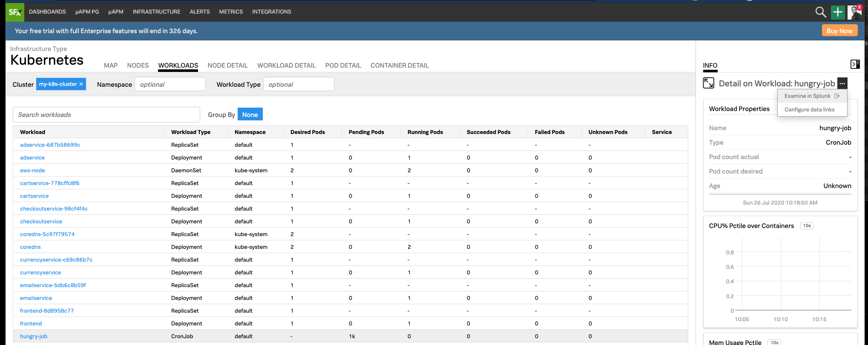The image size is (868, 345).
Task: Click the SFx logo icon
Action: pyautogui.click(x=15, y=12)
